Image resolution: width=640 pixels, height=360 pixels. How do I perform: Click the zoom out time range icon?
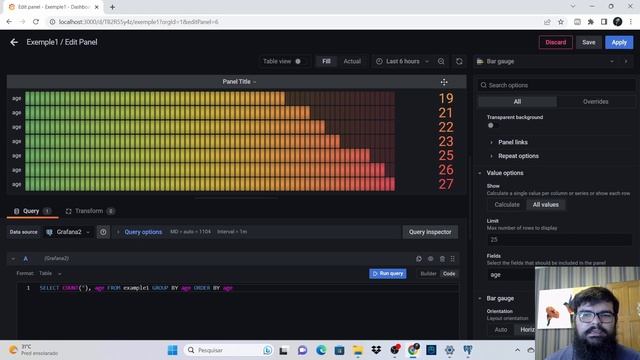pos(441,61)
